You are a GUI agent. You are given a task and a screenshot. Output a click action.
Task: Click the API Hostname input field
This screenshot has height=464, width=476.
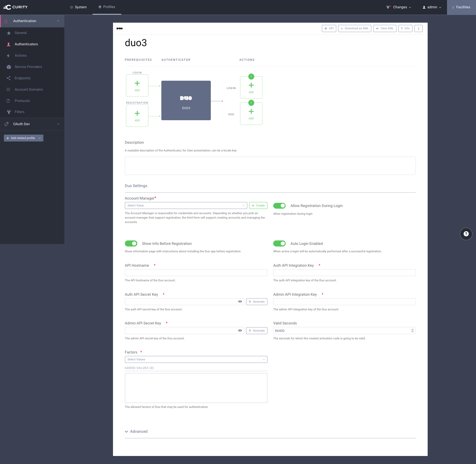coord(196,272)
